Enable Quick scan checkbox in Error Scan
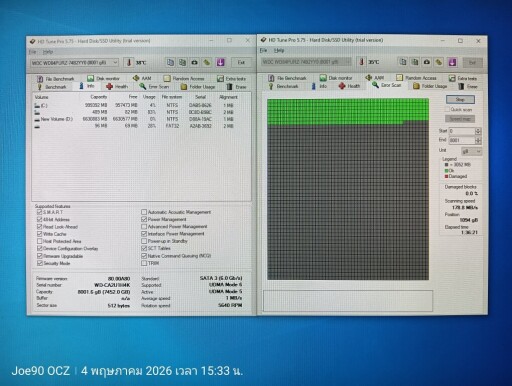 coord(447,109)
